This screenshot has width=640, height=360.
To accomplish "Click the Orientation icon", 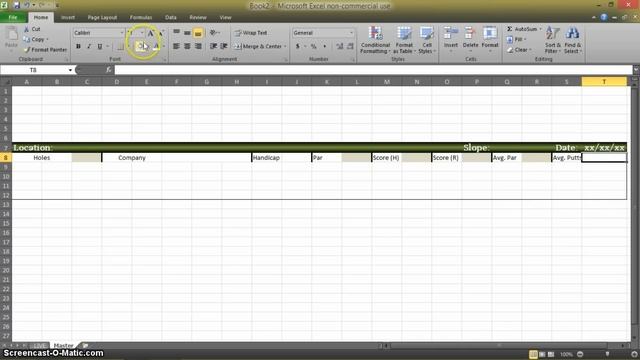I will 213,33.
